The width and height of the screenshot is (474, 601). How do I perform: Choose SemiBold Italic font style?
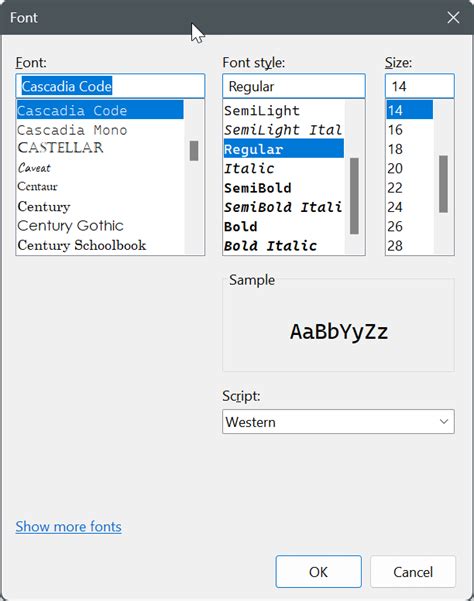click(284, 207)
